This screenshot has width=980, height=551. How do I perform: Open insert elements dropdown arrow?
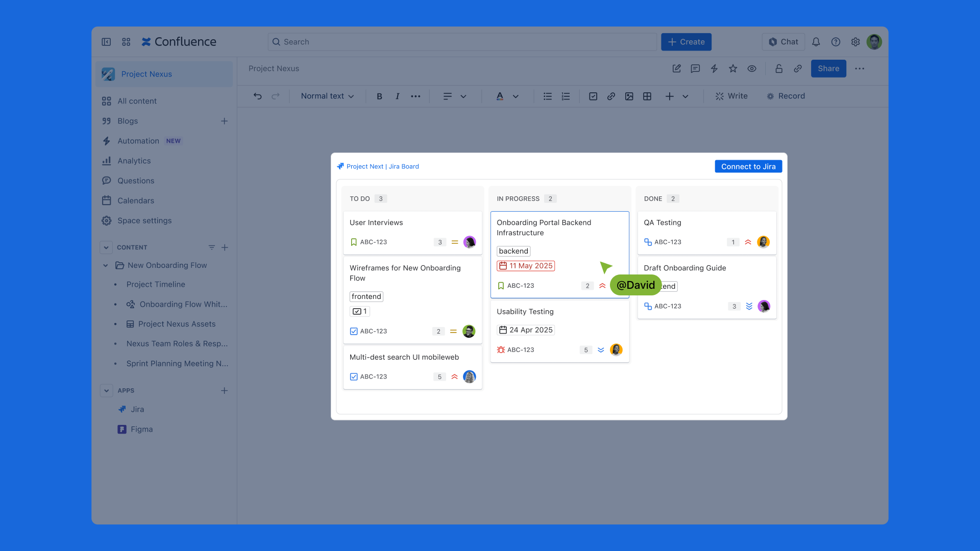point(685,96)
